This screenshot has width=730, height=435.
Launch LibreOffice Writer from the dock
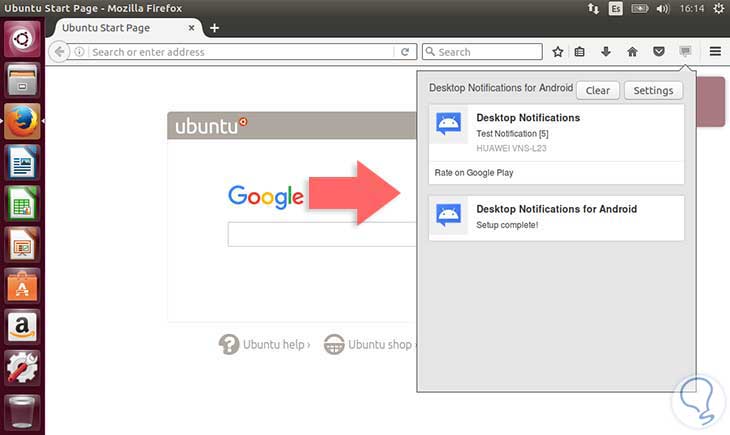(x=22, y=162)
